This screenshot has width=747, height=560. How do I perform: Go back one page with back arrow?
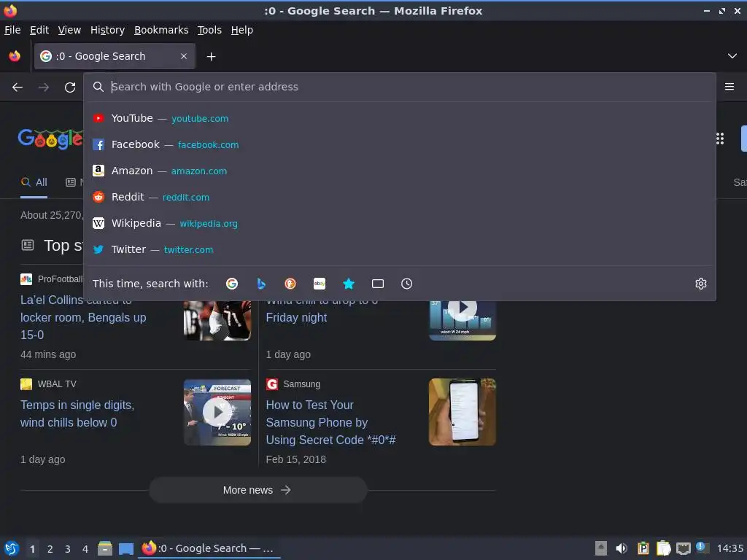click(18, 87)
